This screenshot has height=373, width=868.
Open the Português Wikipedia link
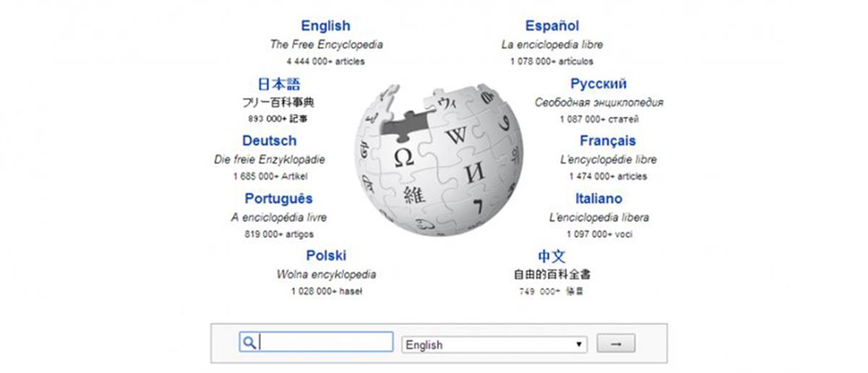278,198
